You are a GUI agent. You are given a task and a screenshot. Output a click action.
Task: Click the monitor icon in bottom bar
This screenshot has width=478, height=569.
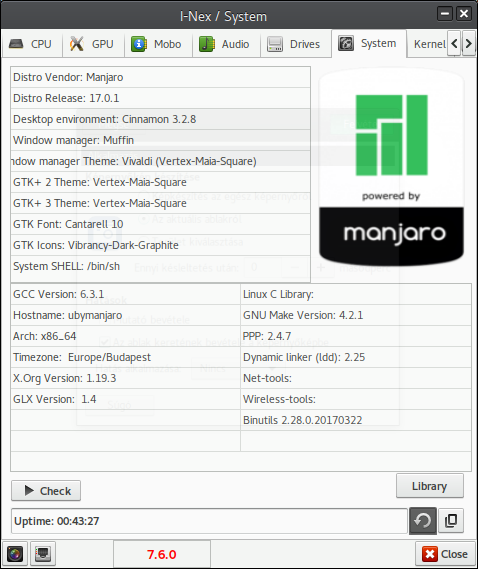(43, 554)
